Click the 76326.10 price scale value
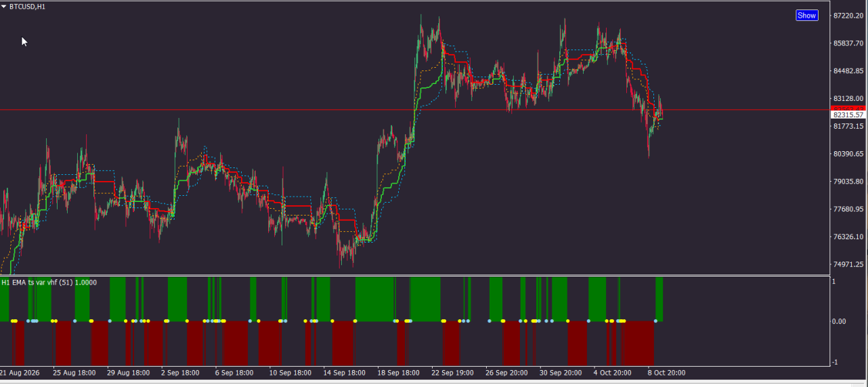This screenshot has width=868, height=387. point(848,237)
